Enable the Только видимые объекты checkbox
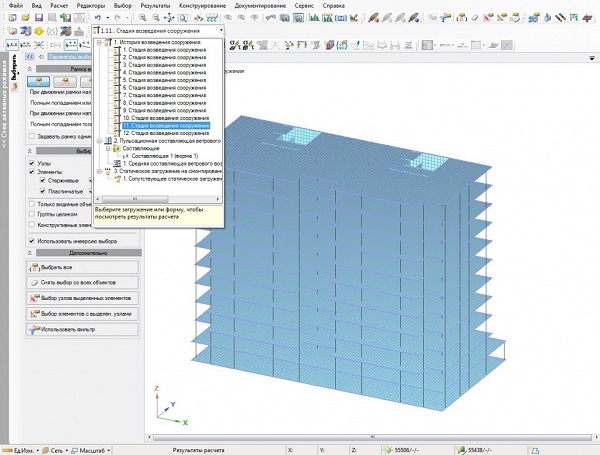600x455 pixels. pyautogui.click(x=32, y=204)
